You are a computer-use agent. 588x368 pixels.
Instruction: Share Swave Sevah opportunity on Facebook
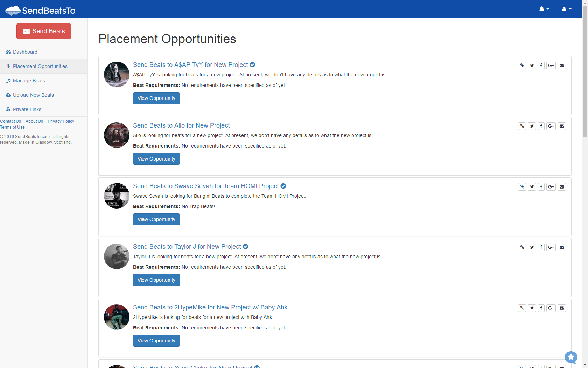pyautogui.click(x=541, y=187)
